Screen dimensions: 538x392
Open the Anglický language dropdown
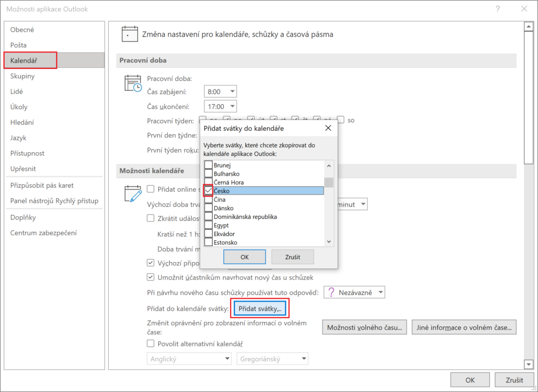[x=189, y=359]
